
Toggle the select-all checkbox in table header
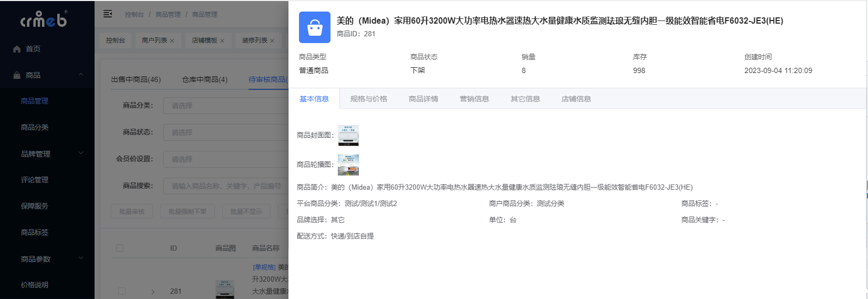click(x=120, y=248)
